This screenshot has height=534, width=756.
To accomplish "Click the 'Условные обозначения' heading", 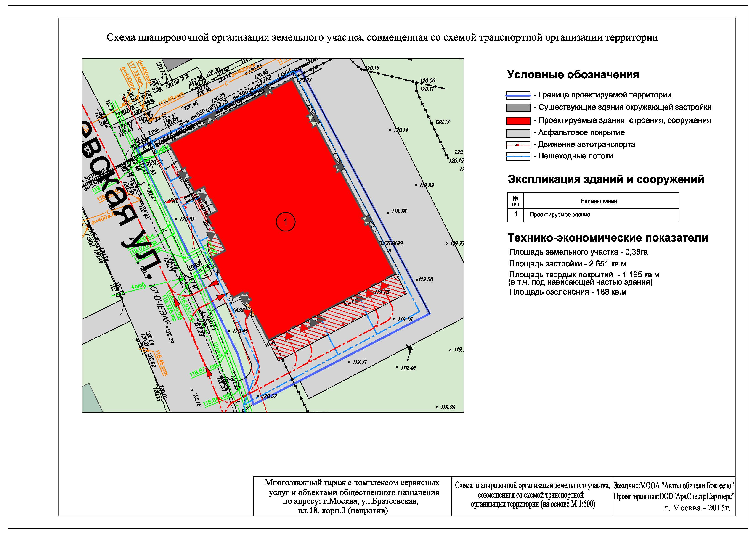I will pyautogui.click(x=573, y=75).
